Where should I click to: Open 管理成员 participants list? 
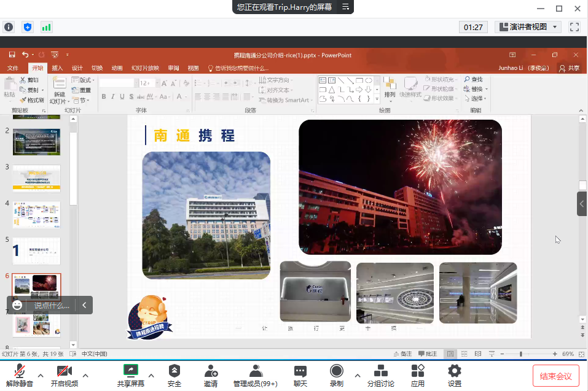tap(255, 375)
